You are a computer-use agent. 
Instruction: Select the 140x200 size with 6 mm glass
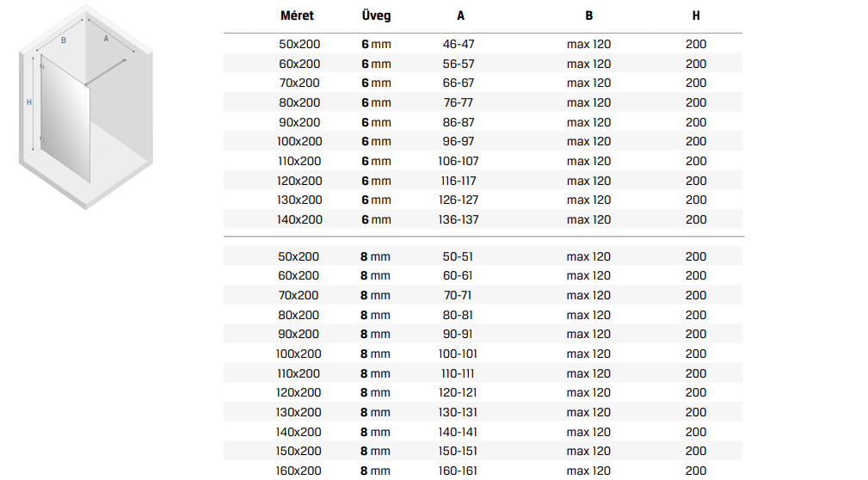[299, 220]
